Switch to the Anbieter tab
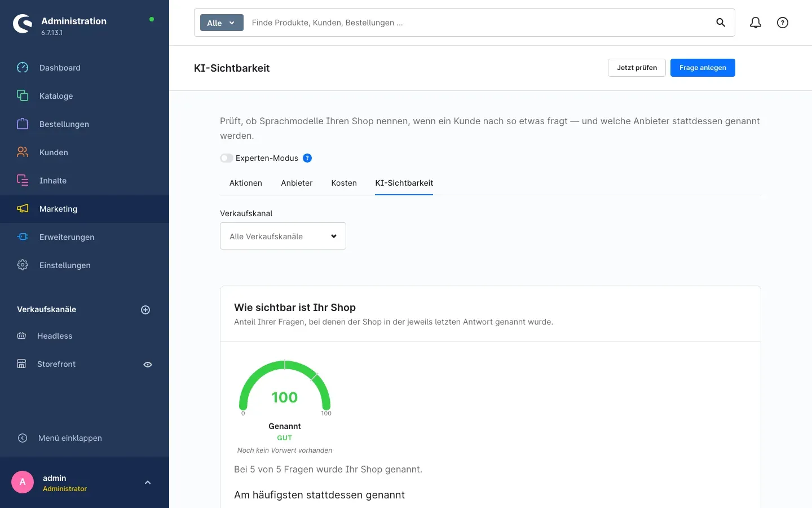 click(x=297, y=183)
